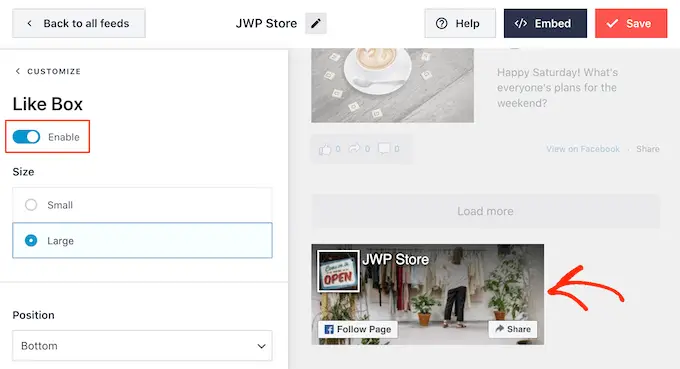This screenshot has width=680, height=369.
Task: Click the 'Happy Saturday!' post text
Action: click(x=557, y=88)
